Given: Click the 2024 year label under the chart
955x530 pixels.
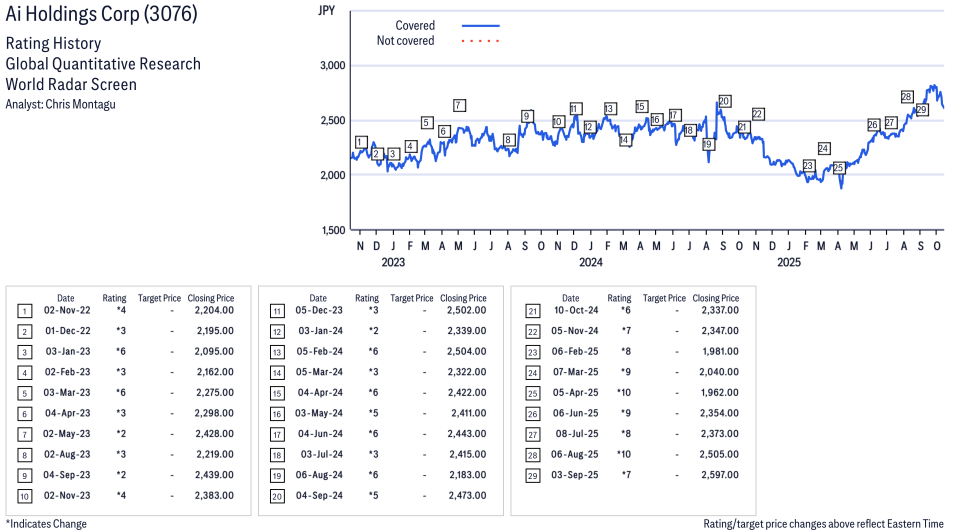Looking at the screenshot, I should (x=590, y=263).
